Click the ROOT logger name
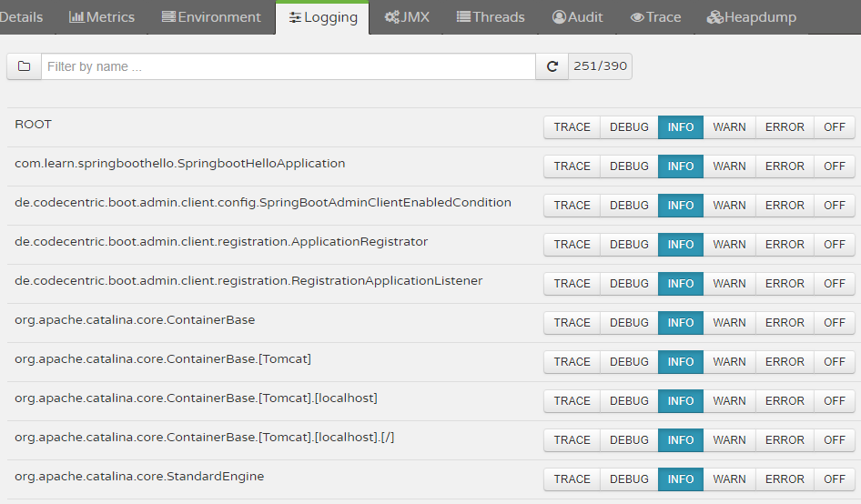Image resolution: width=861 pixels, height=504 pixels. 33,125
